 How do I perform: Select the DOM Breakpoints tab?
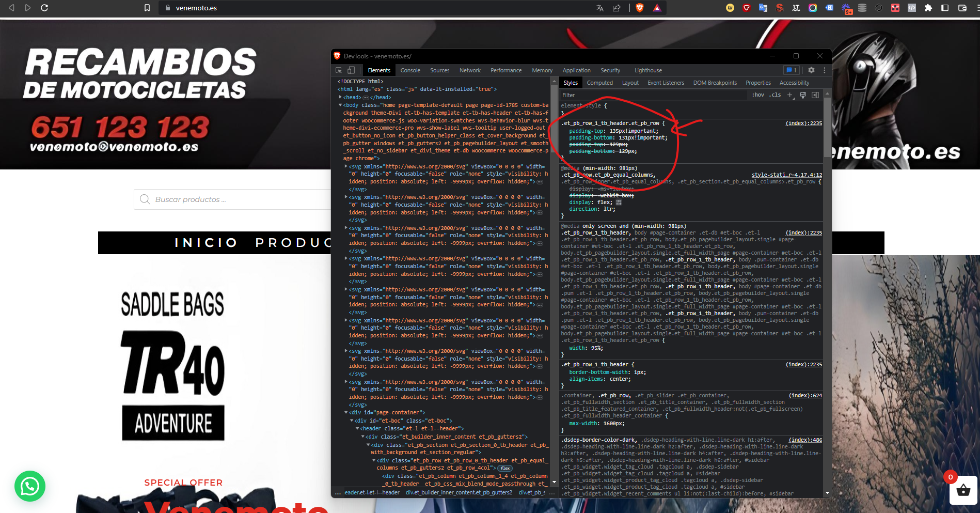(x=715, y=83)
